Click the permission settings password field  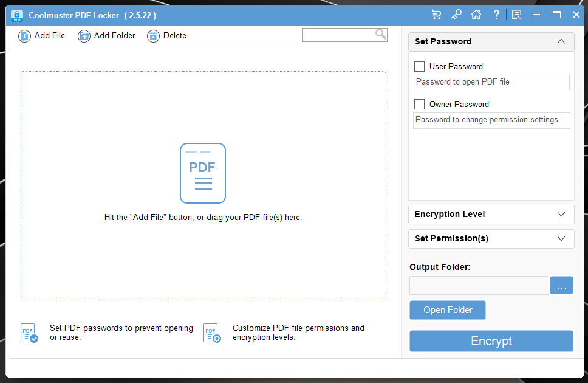491,120
